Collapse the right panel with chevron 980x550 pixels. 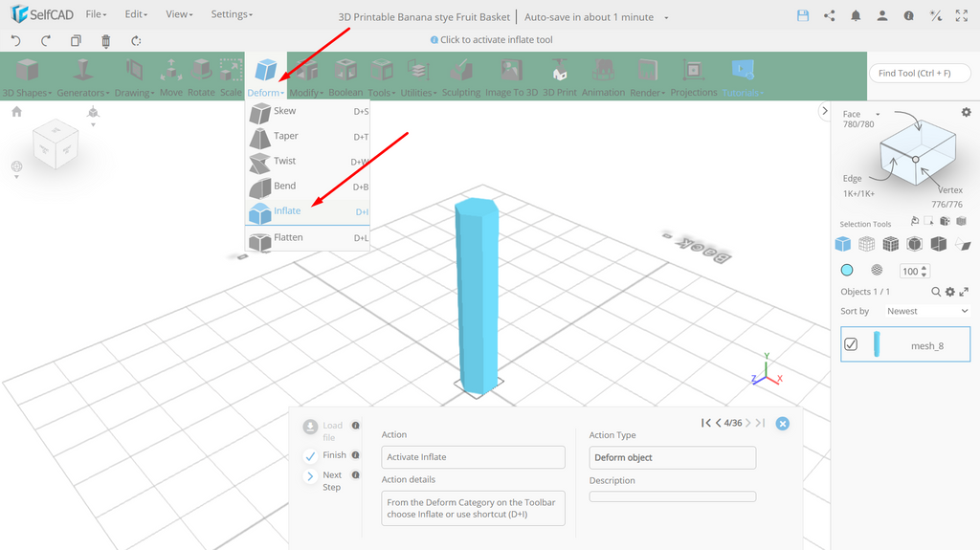825,111
